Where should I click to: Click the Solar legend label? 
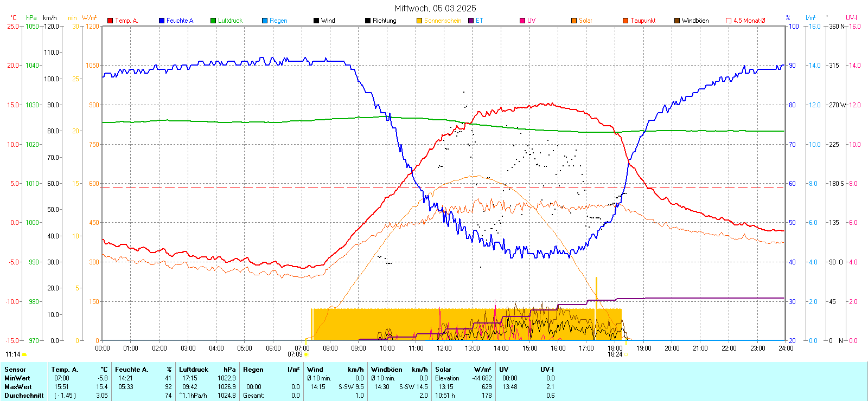(x=585, y=21)
